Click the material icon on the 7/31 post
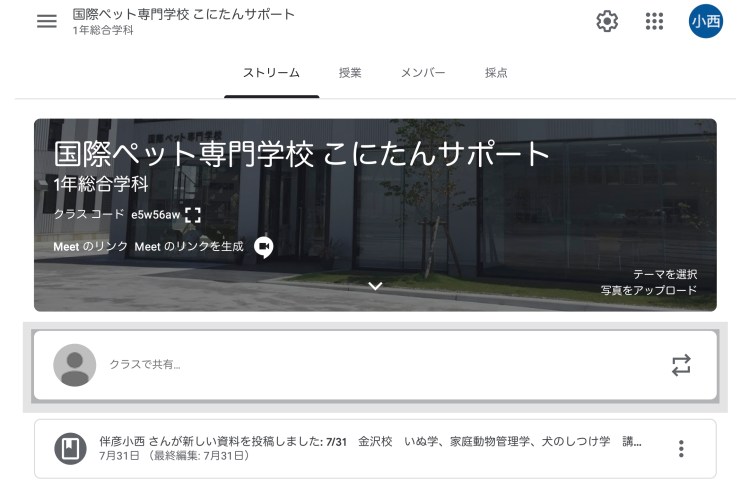750x483 pixels. 71,448
